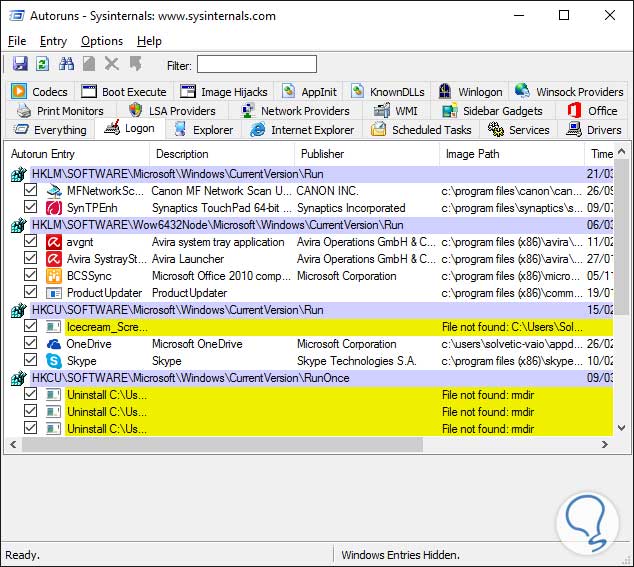Switch to the Winlogon tab
Viewport: 634px width, 567px height.
pos(471,91)
